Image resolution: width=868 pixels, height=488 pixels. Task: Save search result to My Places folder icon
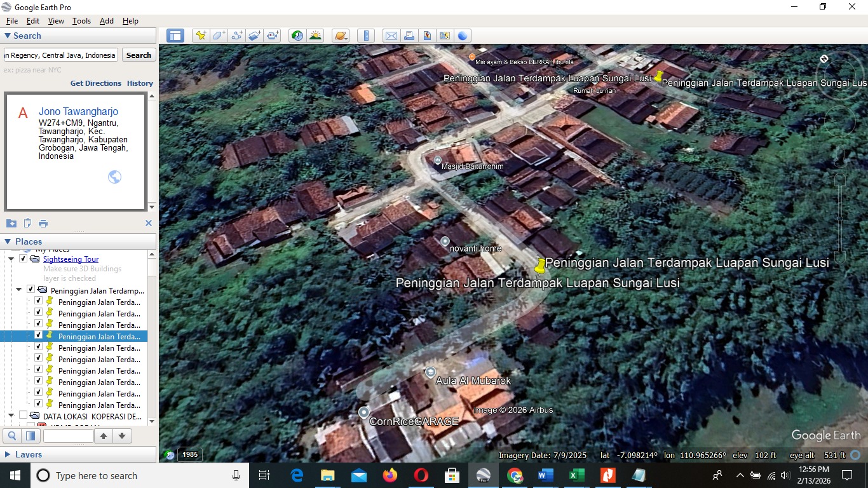11,223
